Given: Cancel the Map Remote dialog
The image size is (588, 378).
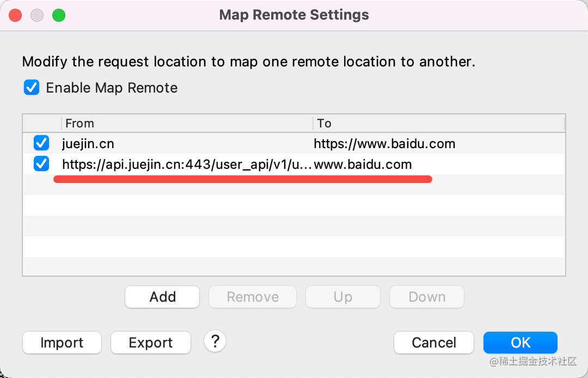Looking at the screenshot, I should 434,343.
